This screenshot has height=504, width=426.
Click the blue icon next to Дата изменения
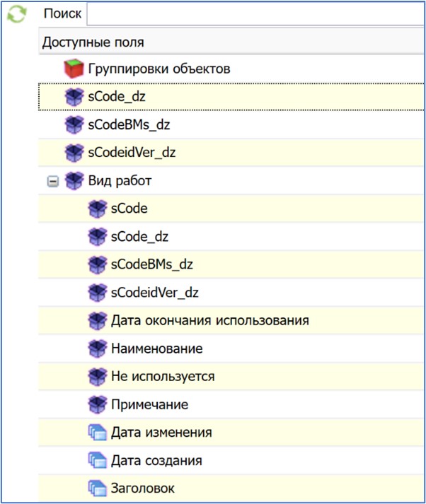pos(96,433)
